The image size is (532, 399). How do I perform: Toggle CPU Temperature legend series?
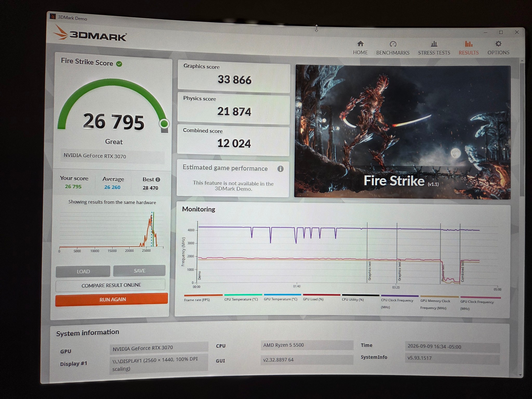(243, 297)
